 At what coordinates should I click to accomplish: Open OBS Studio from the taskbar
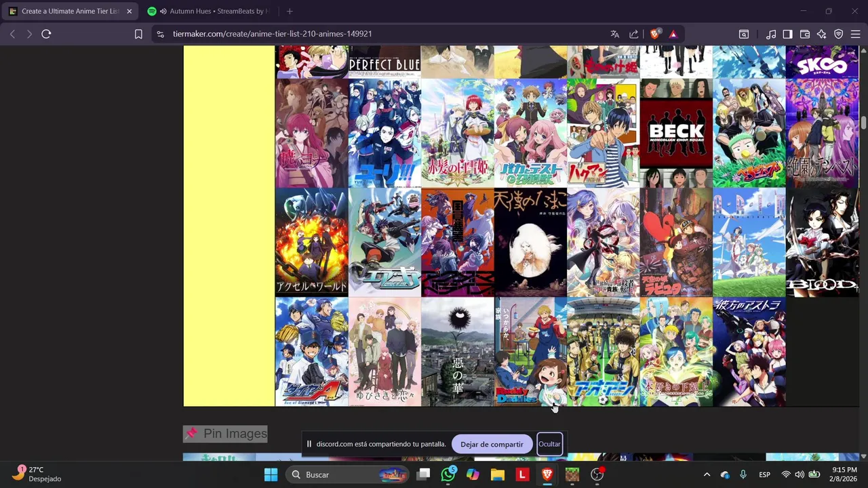point(597,474)
